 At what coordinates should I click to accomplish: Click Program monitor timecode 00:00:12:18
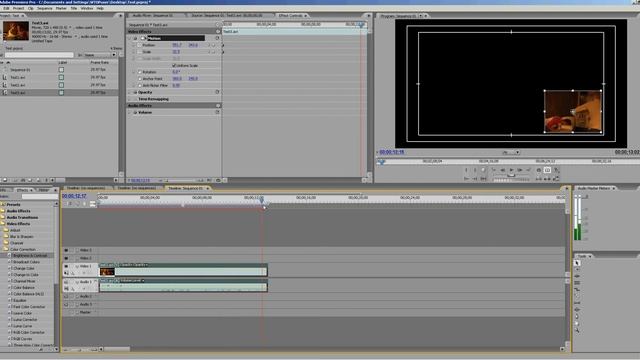pyautogui.click(x=392, y=152)
